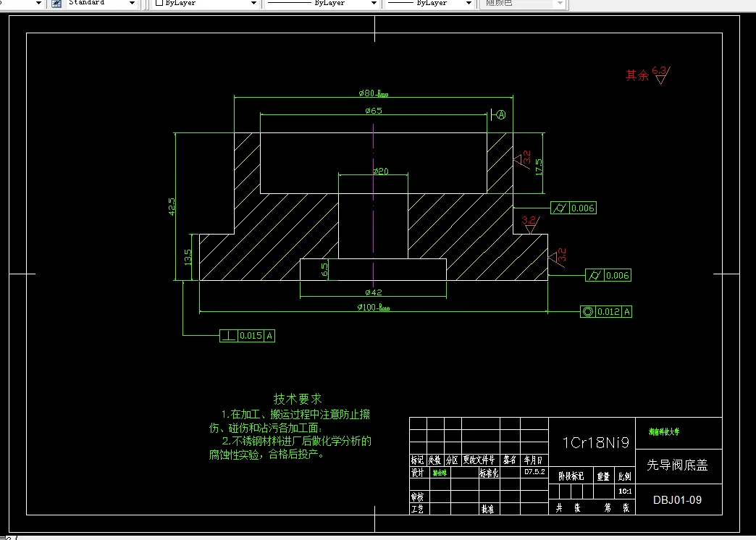Select the drawing number DBJ01-09

pyautogui.click(x=677, y=500)
